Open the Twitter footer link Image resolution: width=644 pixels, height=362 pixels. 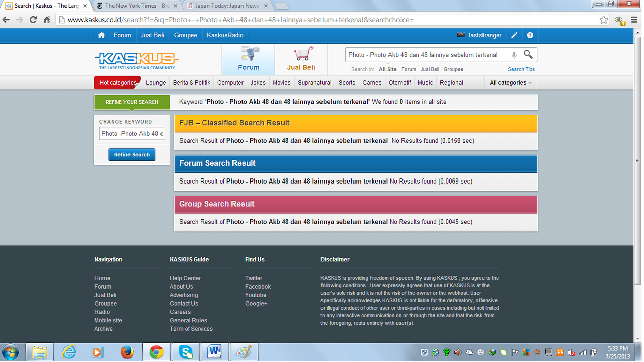click(x=254, y=278)
